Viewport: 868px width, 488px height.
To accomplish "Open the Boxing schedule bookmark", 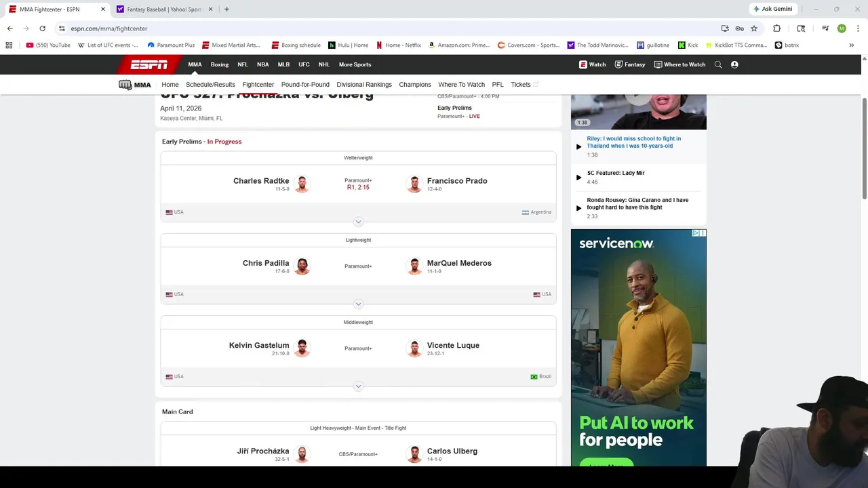I will click(x=296, y=45).
